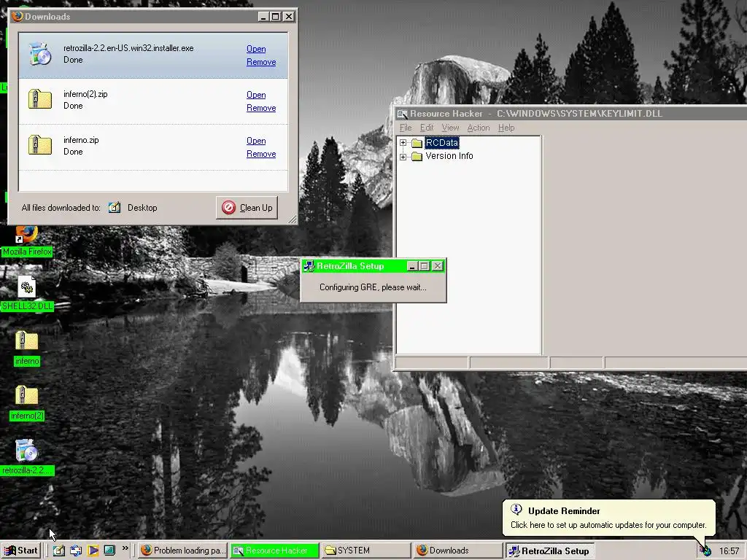Select retrozilla-2.2 installer icon on desktop
The height and width of the screenshot is (560, 747).
27,457
